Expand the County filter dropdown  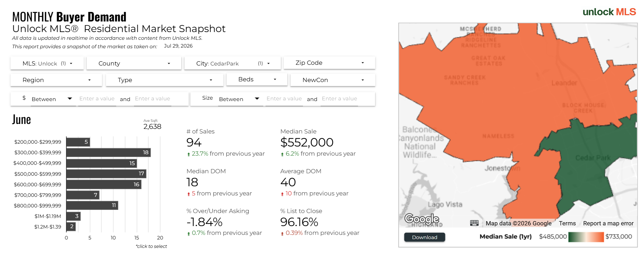(134, 63)
